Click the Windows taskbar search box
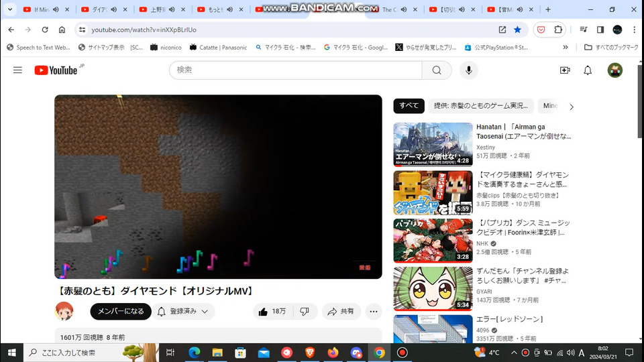Viewport: 644px width, 362px height. tap(91, 353)
